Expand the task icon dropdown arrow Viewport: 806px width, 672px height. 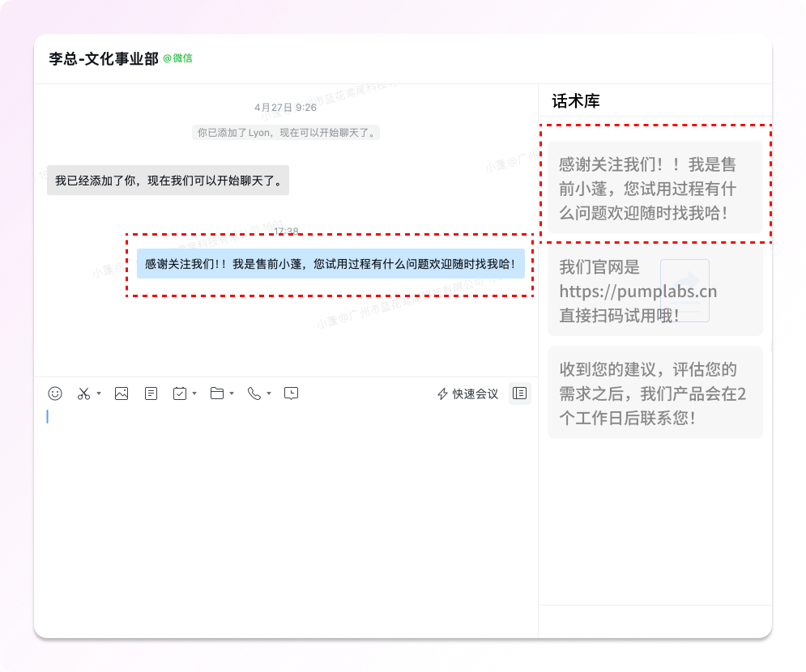[194, 393]
